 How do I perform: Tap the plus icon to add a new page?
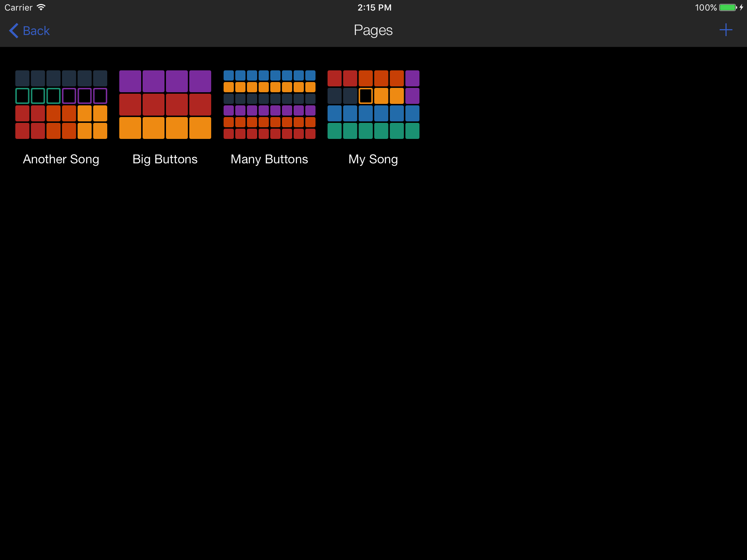(725, 30)
